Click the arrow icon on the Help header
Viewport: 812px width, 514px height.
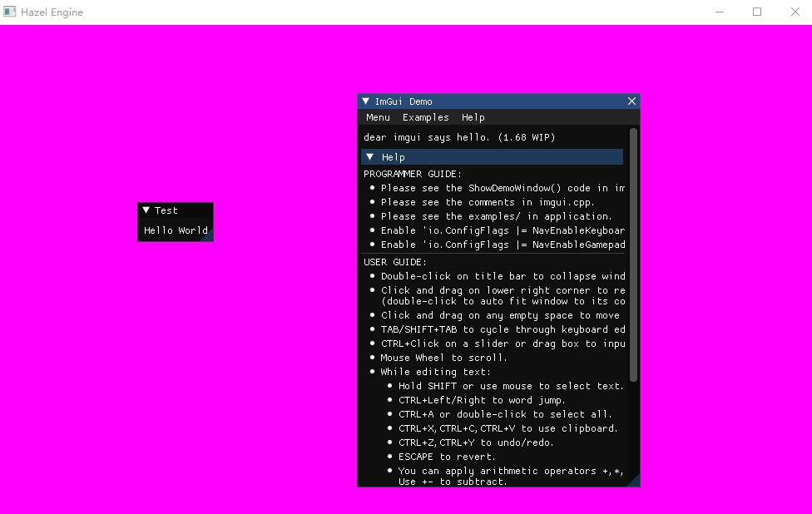coord(369,156)
